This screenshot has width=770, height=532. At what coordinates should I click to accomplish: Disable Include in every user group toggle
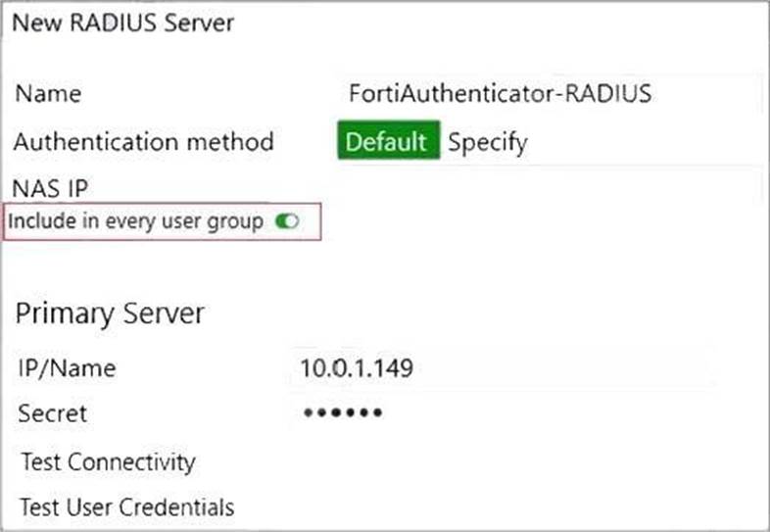(287, 222)
